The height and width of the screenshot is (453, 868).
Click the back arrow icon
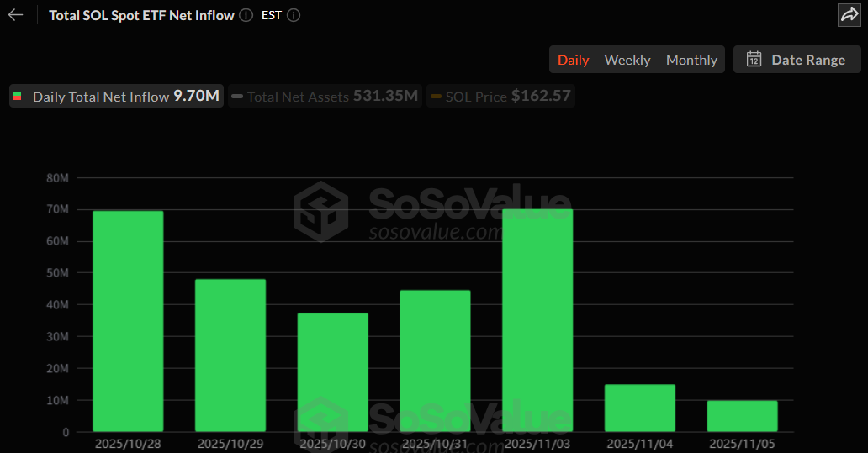coord(15,15)
